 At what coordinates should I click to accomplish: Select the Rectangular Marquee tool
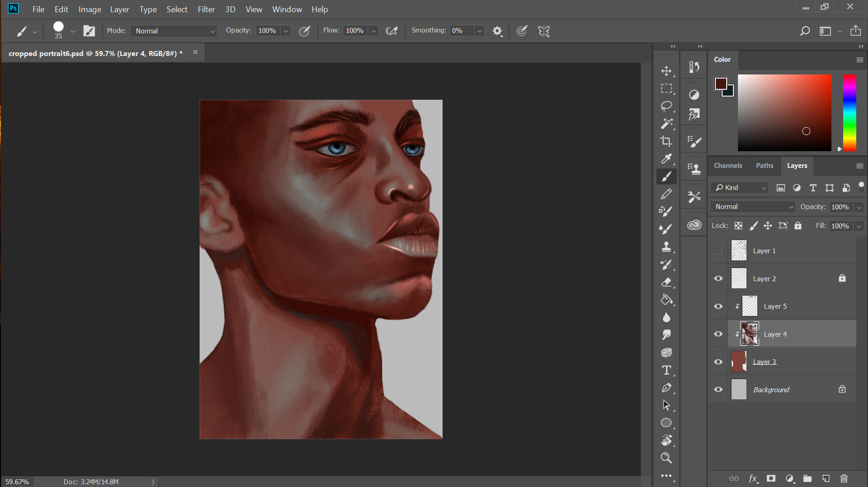[x=666, y=88]
